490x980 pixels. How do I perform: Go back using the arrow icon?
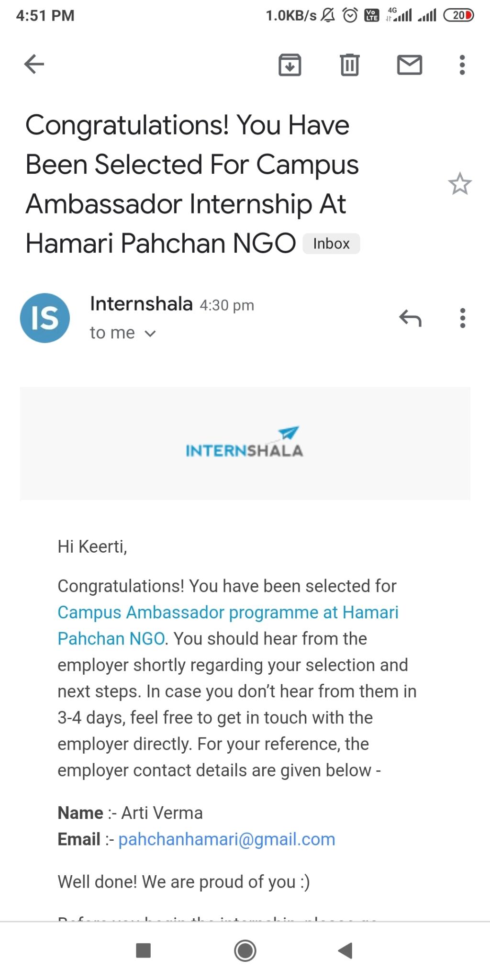click(34, 64)
